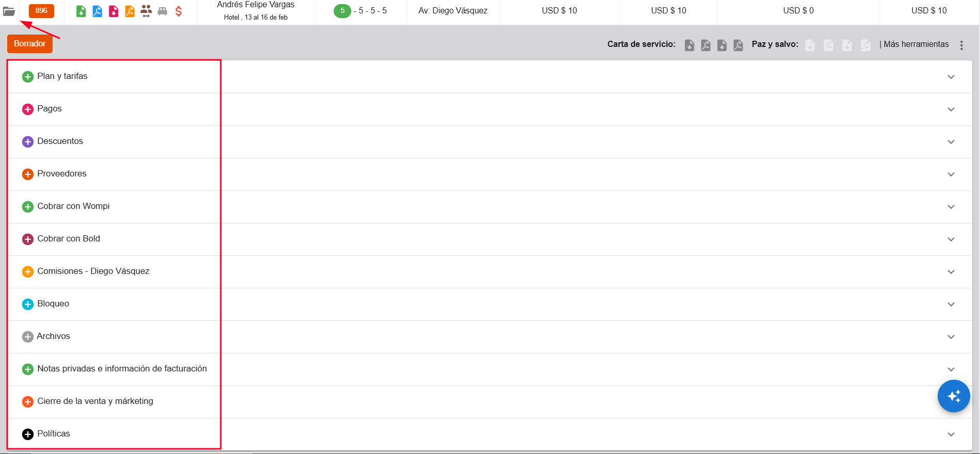
Task: Open the Más herramientas three-dot menu
Action: [x=961, y=45]
